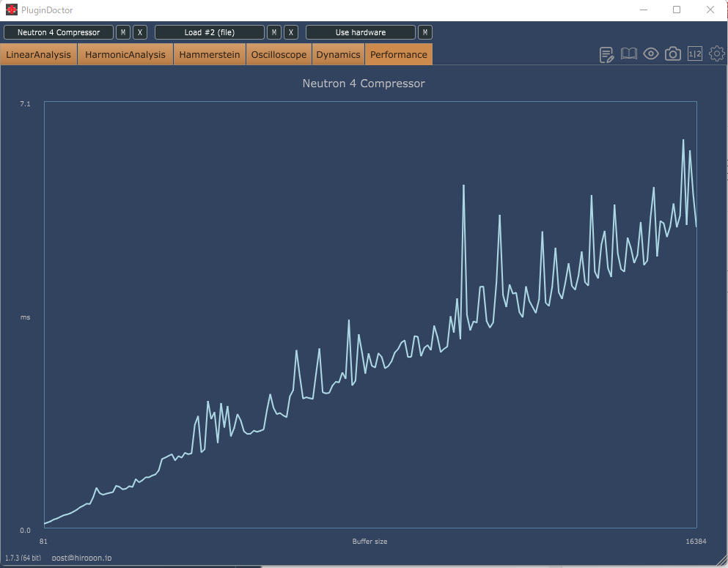Click the ms y-axis unit label
Viewport: 728px width, 568px height.
coord(25,317)
